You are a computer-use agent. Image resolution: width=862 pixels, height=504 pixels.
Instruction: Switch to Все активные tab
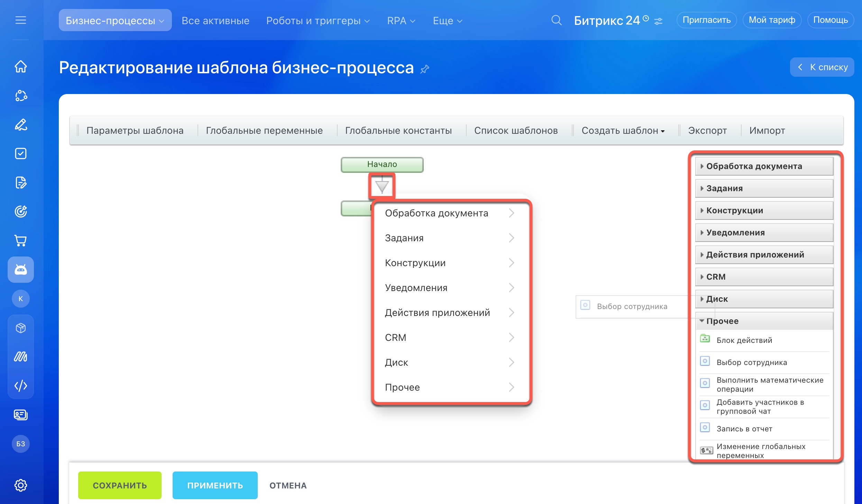[215, 21]
